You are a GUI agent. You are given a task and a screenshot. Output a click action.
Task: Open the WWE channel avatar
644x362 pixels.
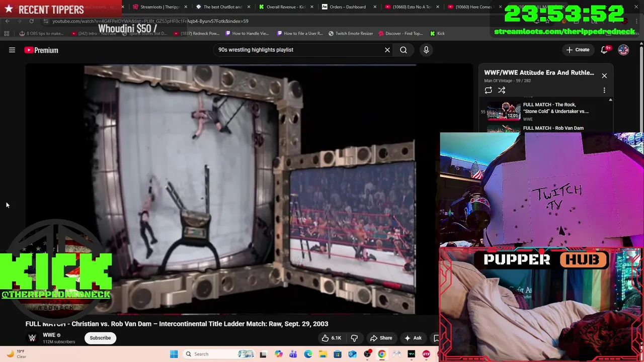click(32, 338)
